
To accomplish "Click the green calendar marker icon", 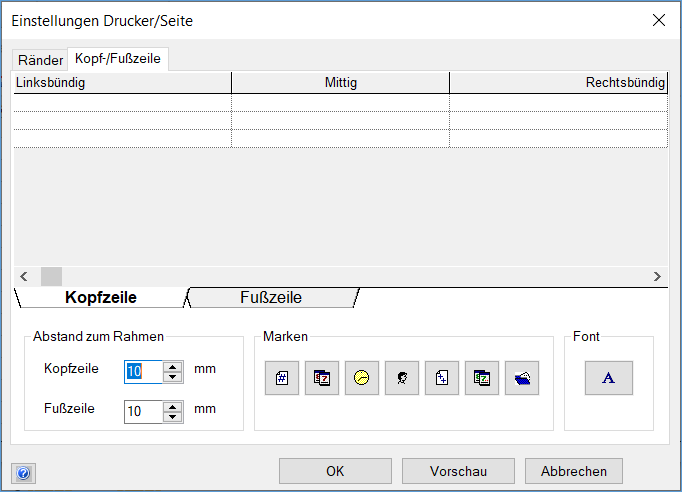I will [481, 379].
